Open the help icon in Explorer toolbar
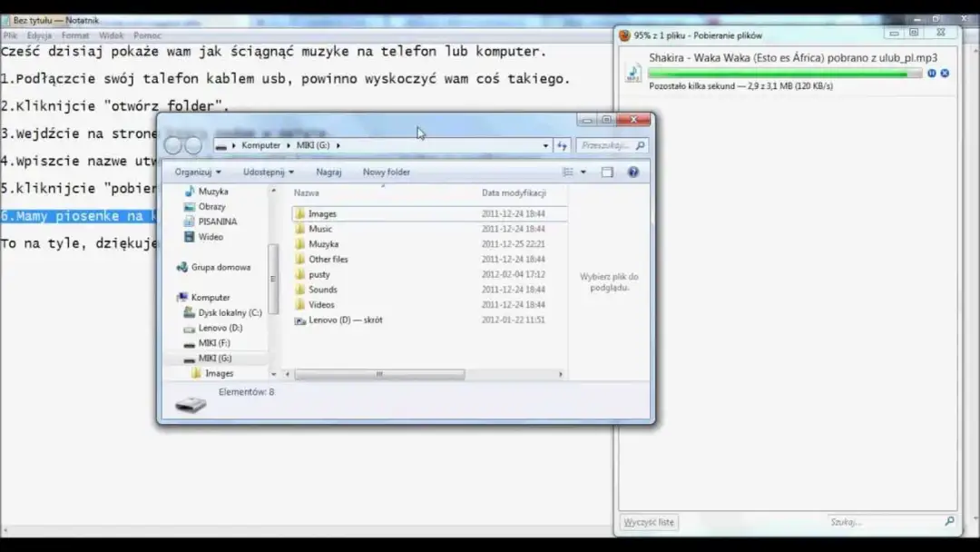The width and height of the screenshot is (980, 552). (632, 172)
